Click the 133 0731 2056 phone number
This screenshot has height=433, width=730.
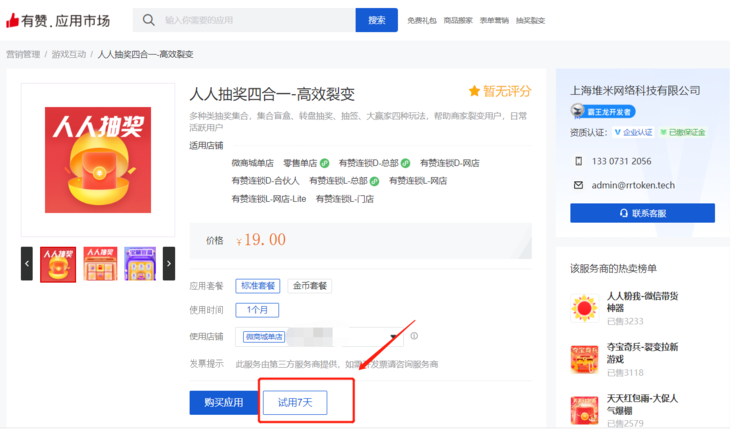click(x=622, y=161)
